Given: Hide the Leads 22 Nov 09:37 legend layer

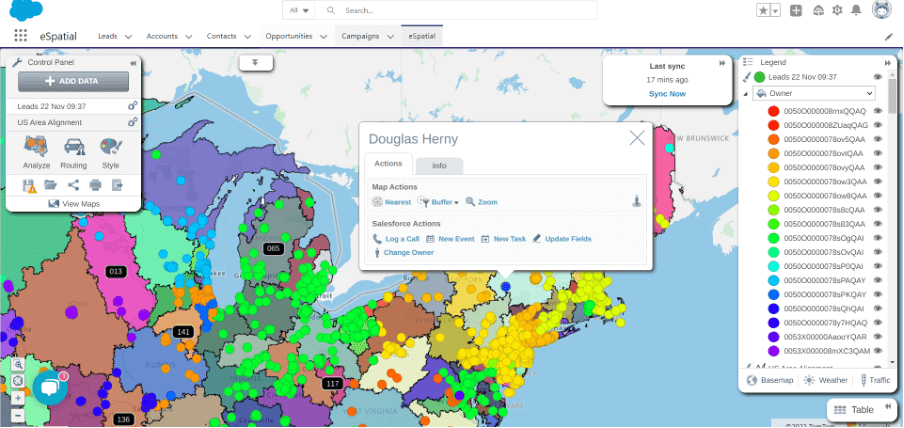Looking at the screenshot, I should click(877, 77).
